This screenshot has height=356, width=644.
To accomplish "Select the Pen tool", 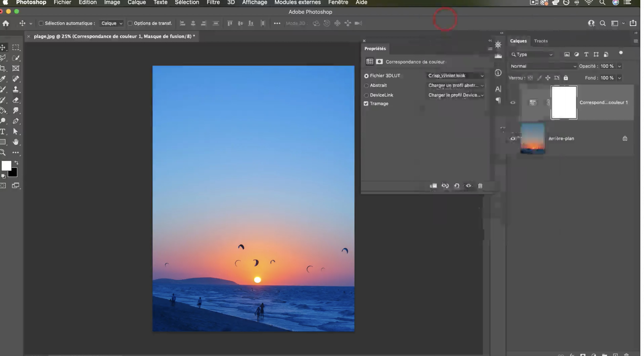I will click(16, 121).
